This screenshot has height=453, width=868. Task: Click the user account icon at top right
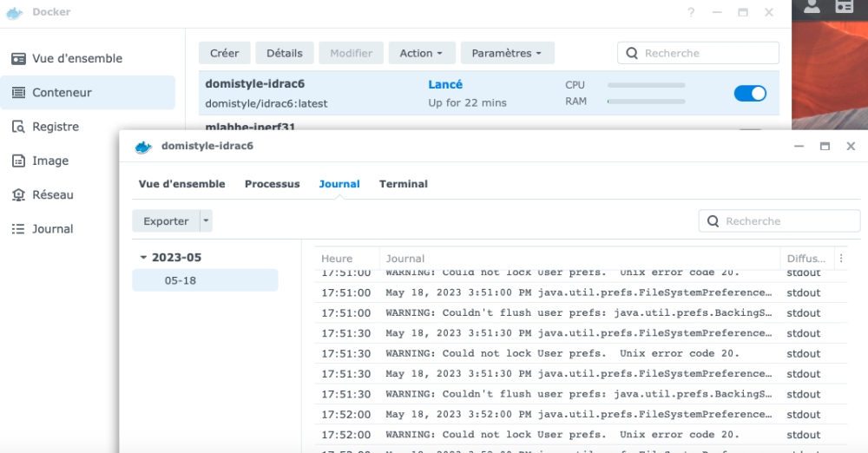pos(812,8)
